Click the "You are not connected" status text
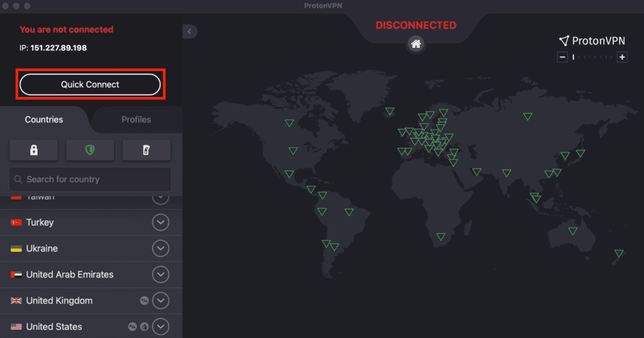This screenshot has height=338, width=644. (x=67, y=30)
